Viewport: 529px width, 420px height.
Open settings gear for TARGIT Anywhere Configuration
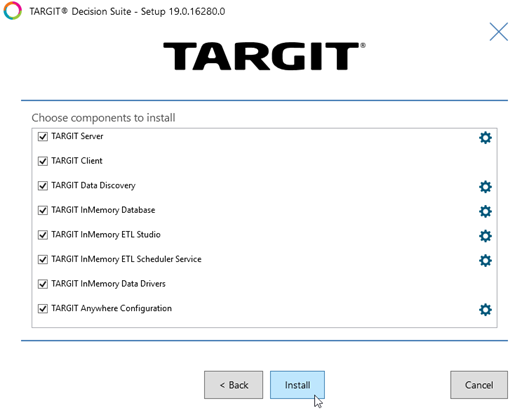click(x=485, y=309)
